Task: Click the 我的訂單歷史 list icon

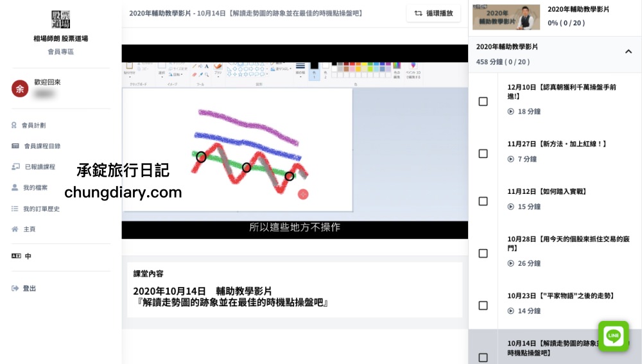Action: [x=15, y=209]
